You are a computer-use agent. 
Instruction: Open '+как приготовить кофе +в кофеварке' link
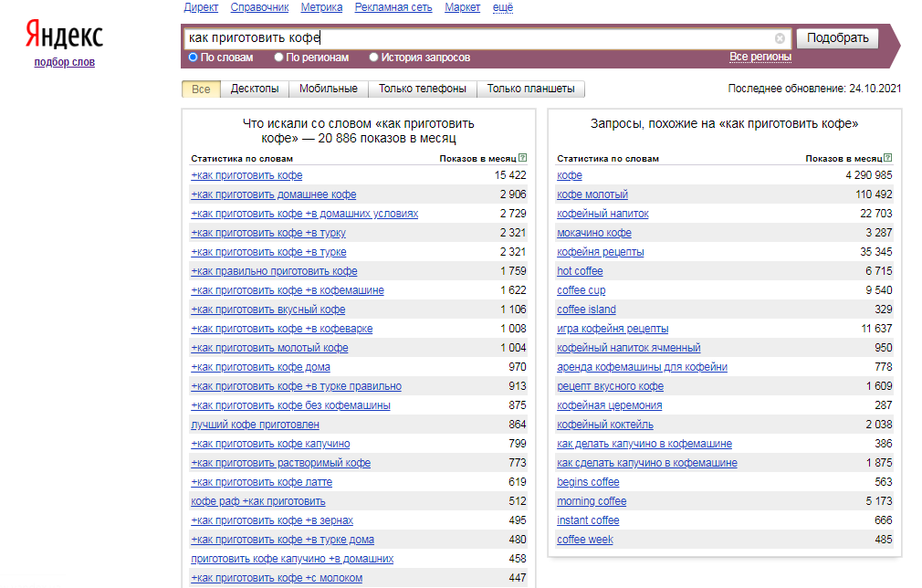(x=282, y=329)
